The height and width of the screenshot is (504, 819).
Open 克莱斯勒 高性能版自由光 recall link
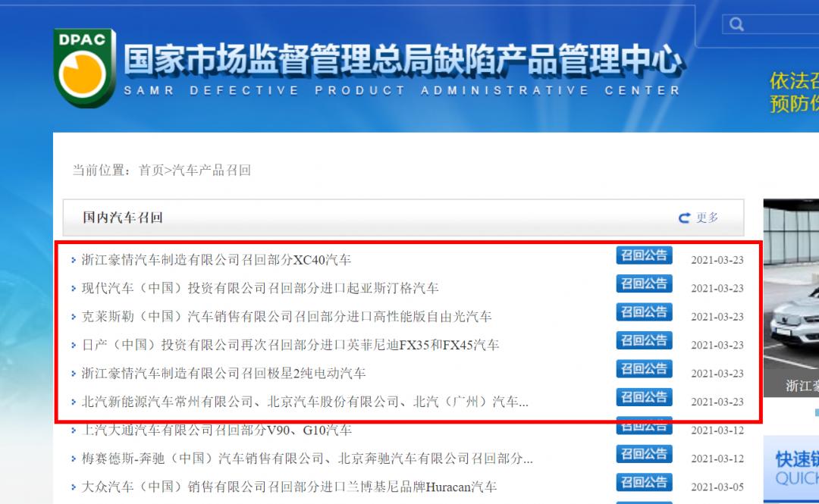[287, 317]
